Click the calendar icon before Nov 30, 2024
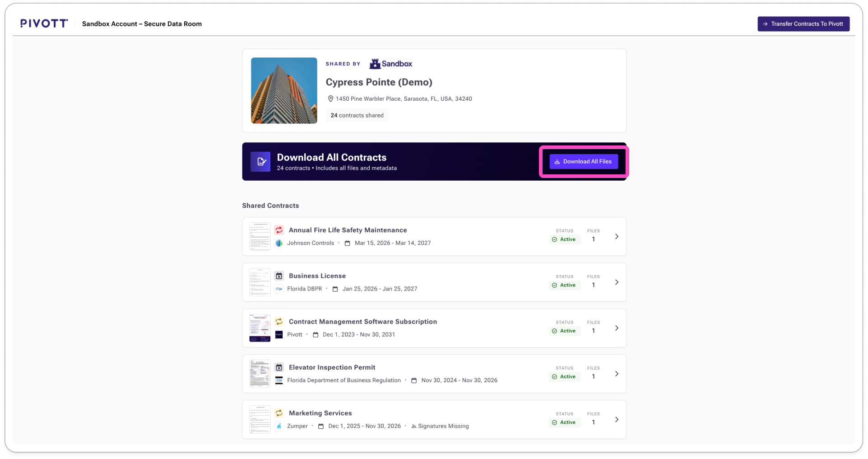Image resolution: width=868 pixels, height=459 pixels. pos(414,380)
